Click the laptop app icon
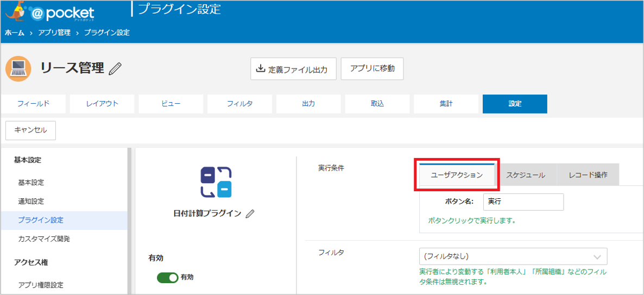Screen dimensions: 644x295 (x=18, y=68)
